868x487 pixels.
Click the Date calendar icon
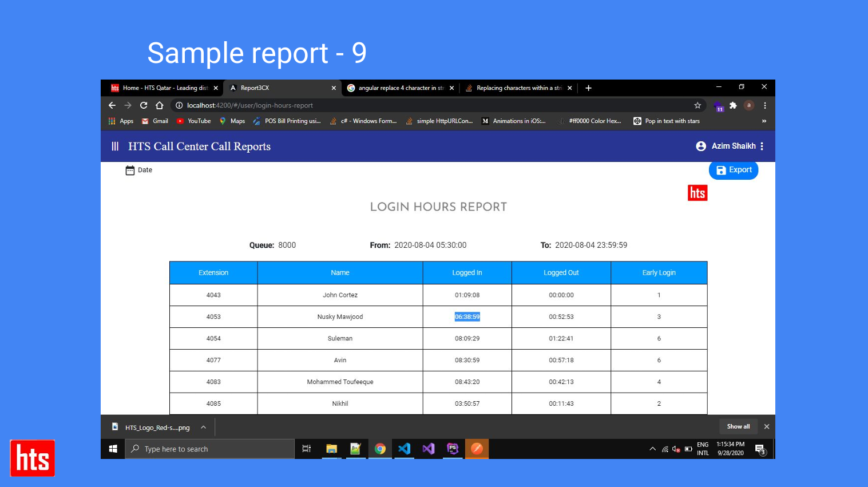point(130,170)
